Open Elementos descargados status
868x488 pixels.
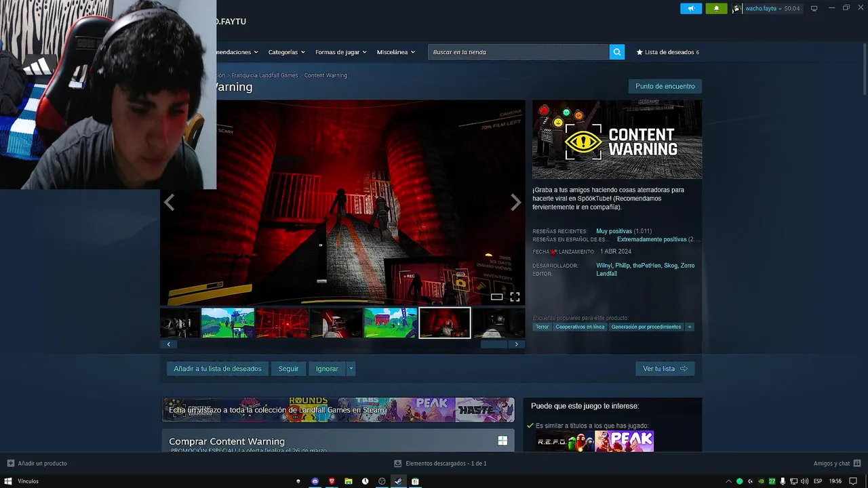(x=441, y=464)
